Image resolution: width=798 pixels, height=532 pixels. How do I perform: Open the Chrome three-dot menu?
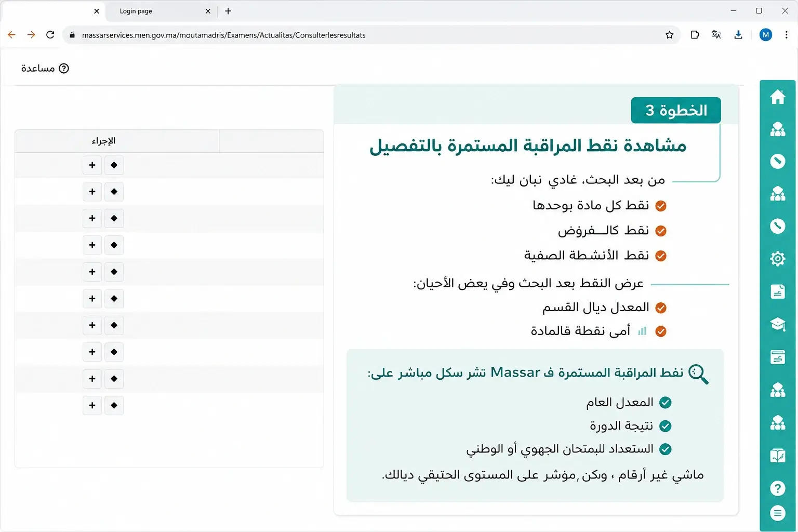click(x=786, y=35)
